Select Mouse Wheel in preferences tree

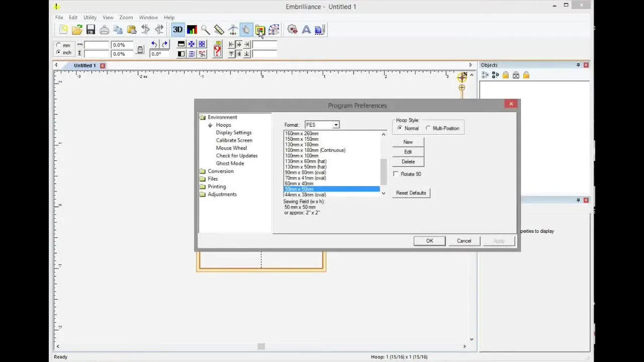pyautogui.click(x=231, y=148)
